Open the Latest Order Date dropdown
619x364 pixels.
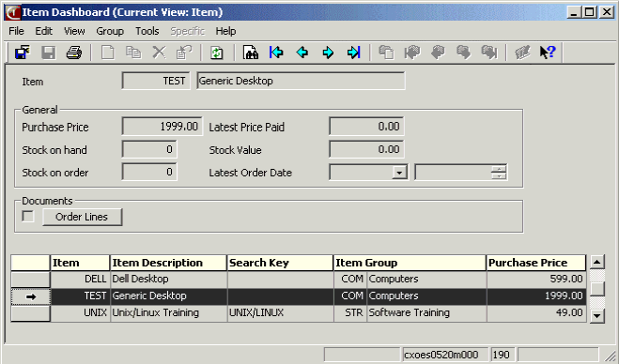399,173
